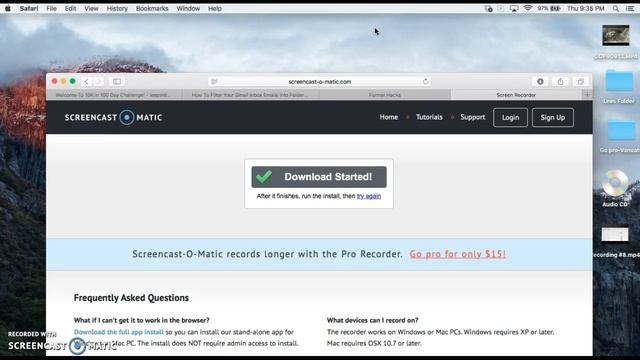Minimize the Safari window
This screenshot has height=360, width=640.
point(64,81)
